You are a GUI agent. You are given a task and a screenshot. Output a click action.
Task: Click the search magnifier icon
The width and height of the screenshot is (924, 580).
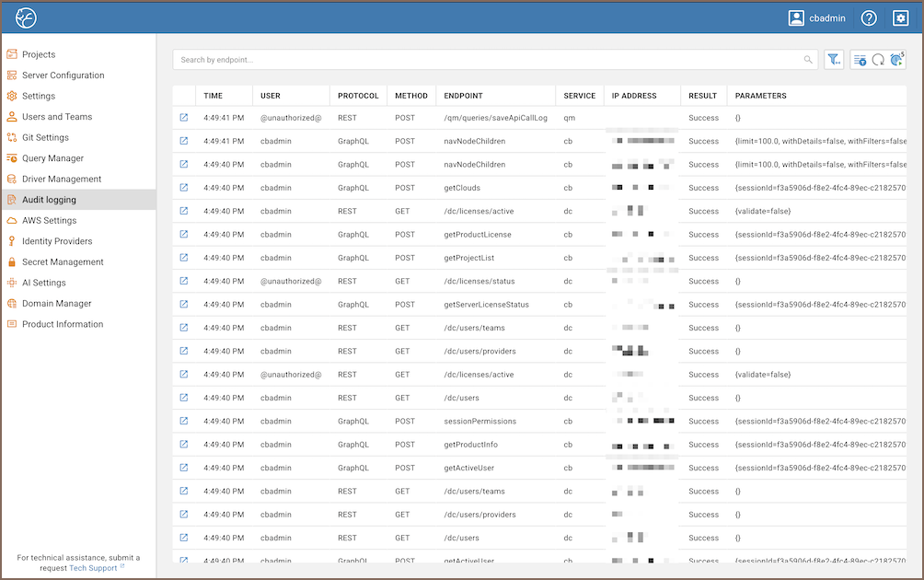coord(808,60)
